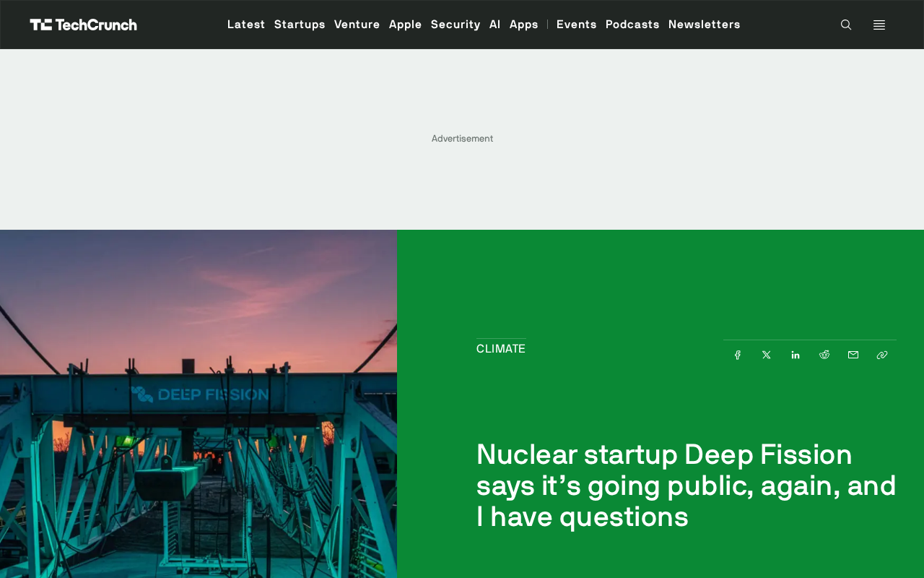
Task: Open the hamburger menu icon
Action: point(879,25)
